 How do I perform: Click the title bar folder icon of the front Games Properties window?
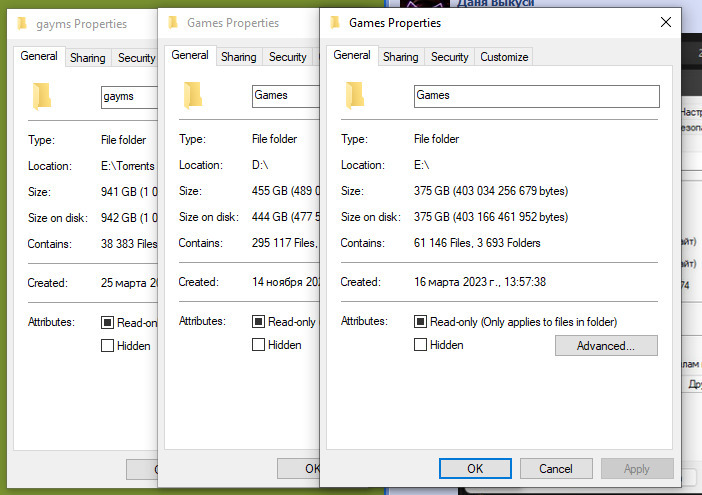(x=335, y=22)
